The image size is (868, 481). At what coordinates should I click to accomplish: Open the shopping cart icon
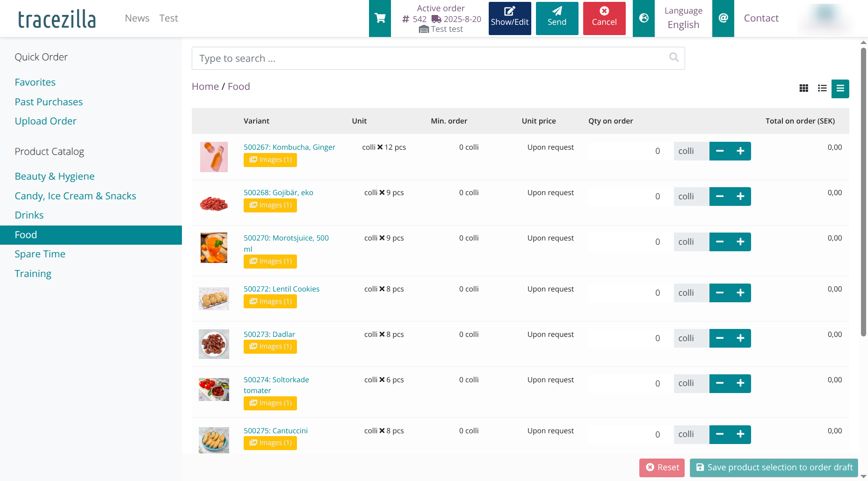(x=380, y=18)
